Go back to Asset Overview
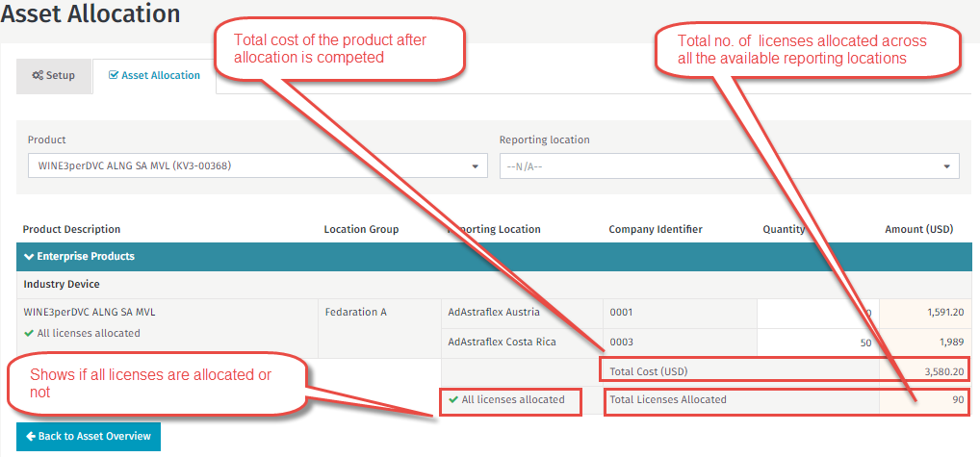The image size is (980, 457). coord(89,437)
